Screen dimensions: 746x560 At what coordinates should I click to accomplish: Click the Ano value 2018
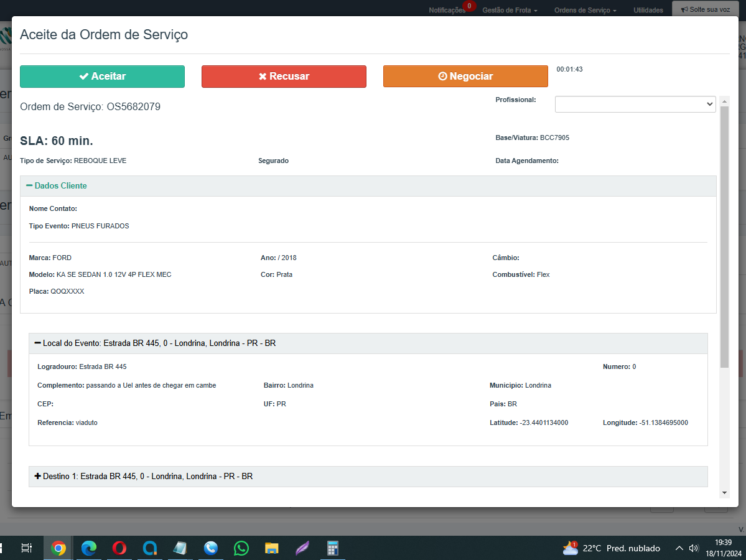point(289,258)
